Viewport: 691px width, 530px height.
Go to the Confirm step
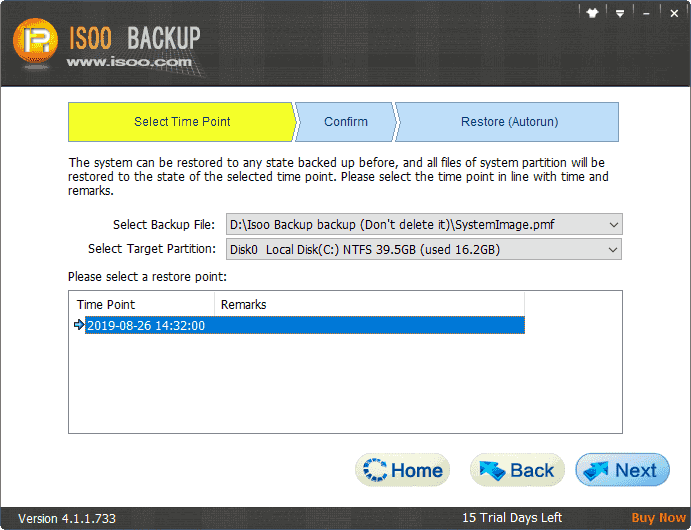click(x=346, y=122)
